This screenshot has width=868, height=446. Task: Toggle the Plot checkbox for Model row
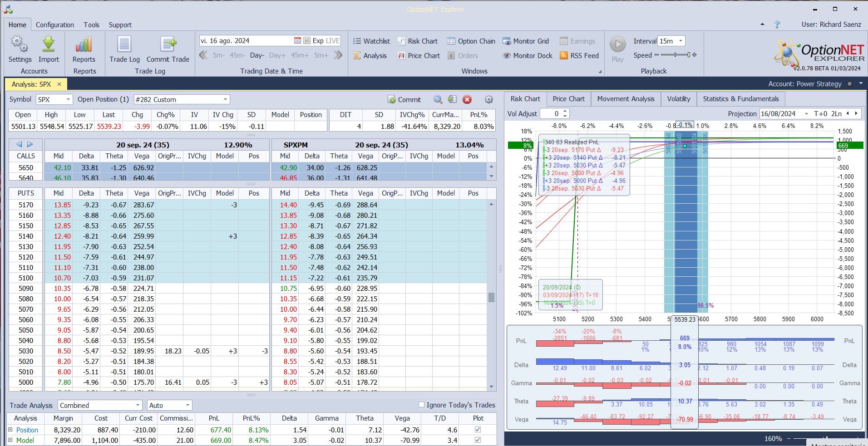pyautogui.click(x=478, y=440)
